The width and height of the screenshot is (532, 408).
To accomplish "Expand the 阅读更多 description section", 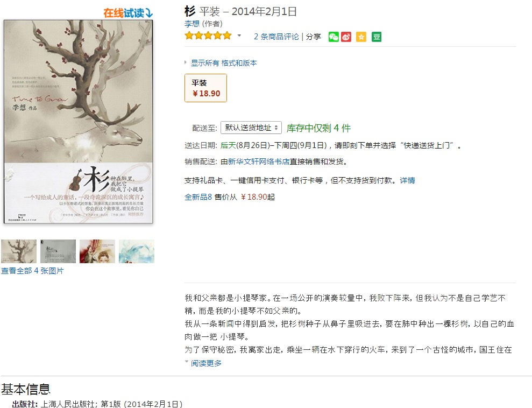I will pos(206,363).
